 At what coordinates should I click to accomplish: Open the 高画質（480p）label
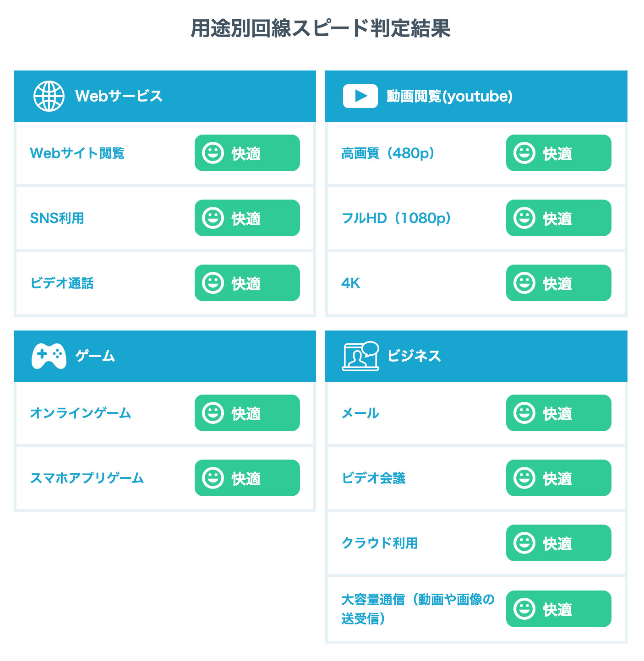coord(388,153)
